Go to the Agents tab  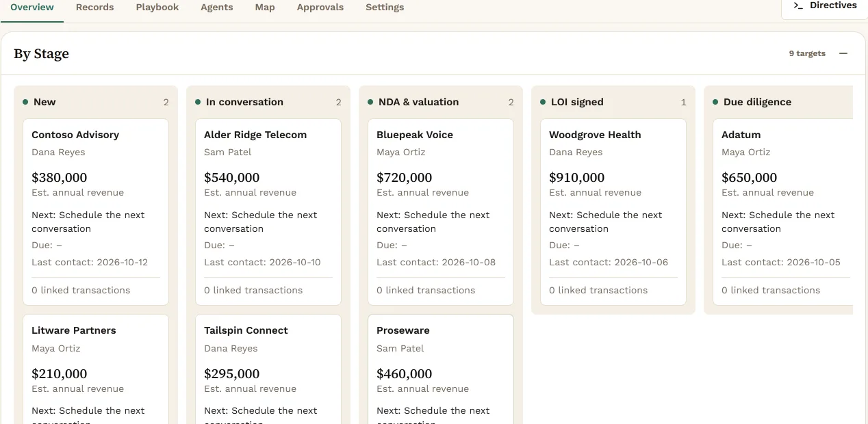(x=217, y=8)
